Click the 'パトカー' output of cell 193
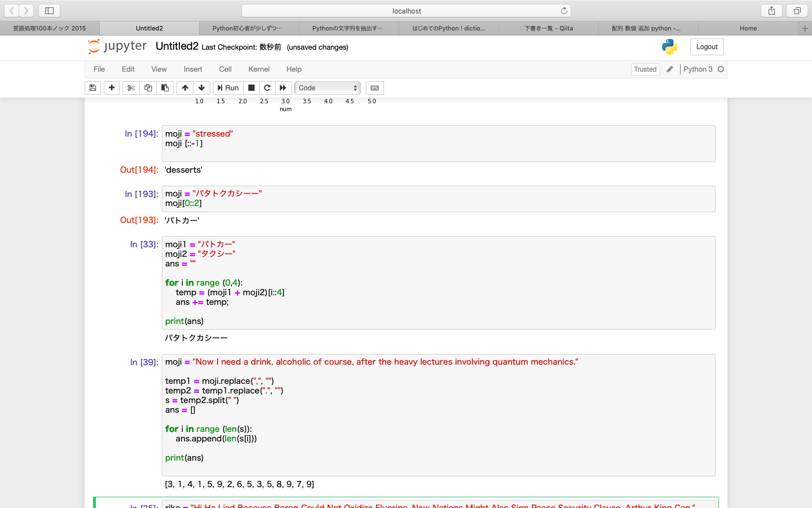This screenshot has height=508, width=812. click(182, 220)
